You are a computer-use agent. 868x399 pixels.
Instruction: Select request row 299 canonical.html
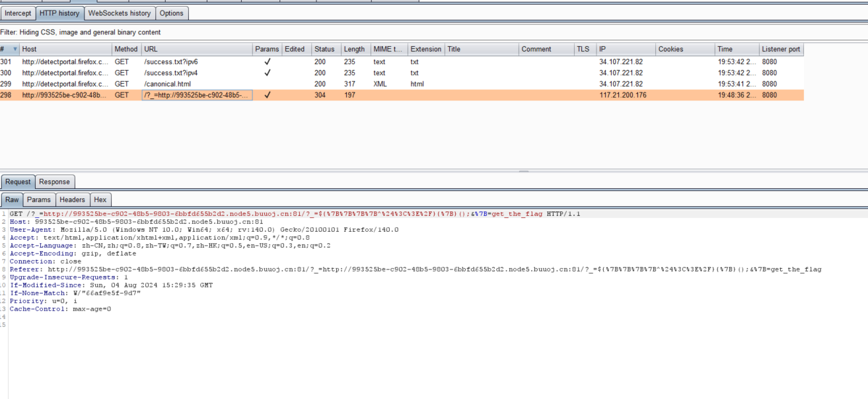[x=402, y=84]
